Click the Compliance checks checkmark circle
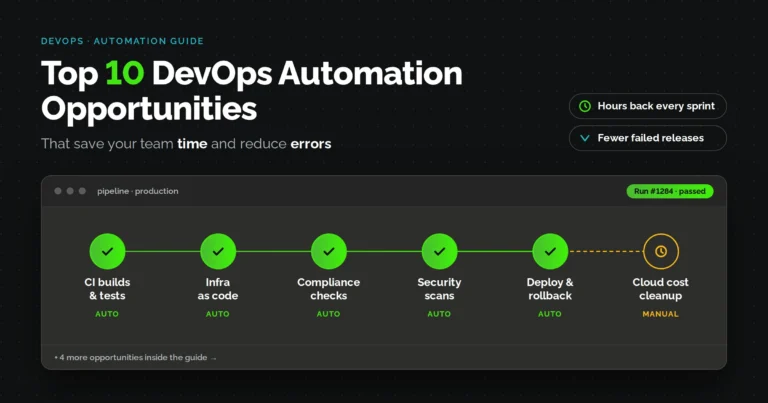 (329, 251)
